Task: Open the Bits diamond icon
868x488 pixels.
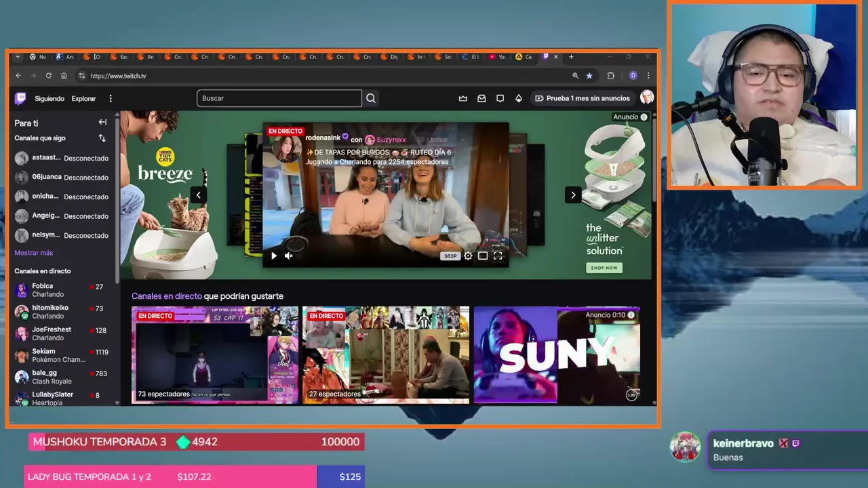Action: coord(519,98)
